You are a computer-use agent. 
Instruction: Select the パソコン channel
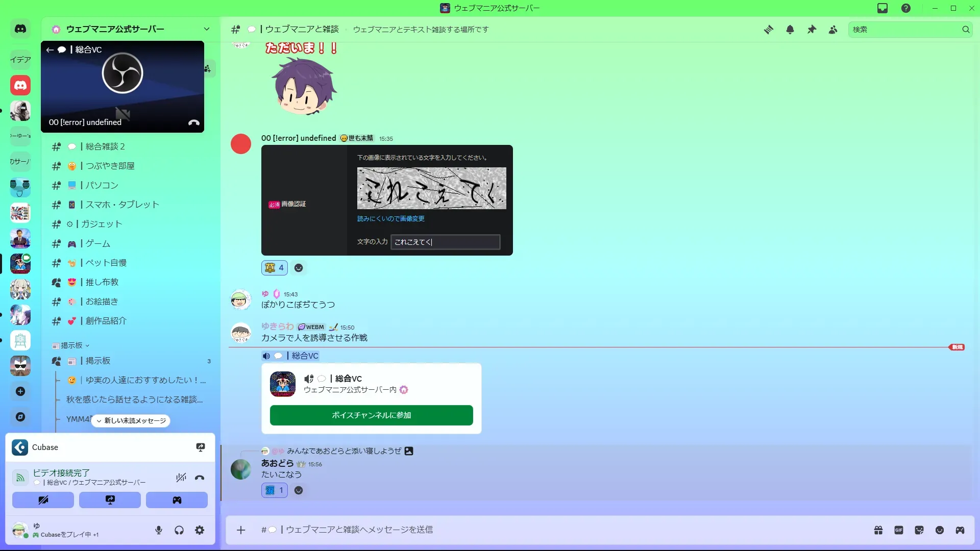102,185
